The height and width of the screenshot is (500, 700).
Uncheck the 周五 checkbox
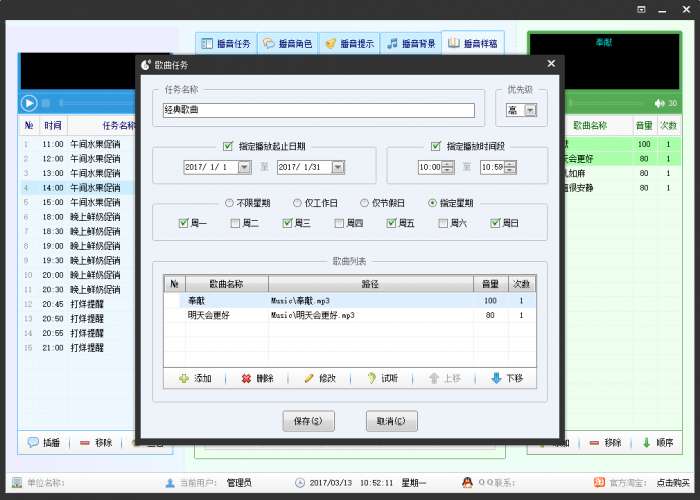click(x=391, y=223)
